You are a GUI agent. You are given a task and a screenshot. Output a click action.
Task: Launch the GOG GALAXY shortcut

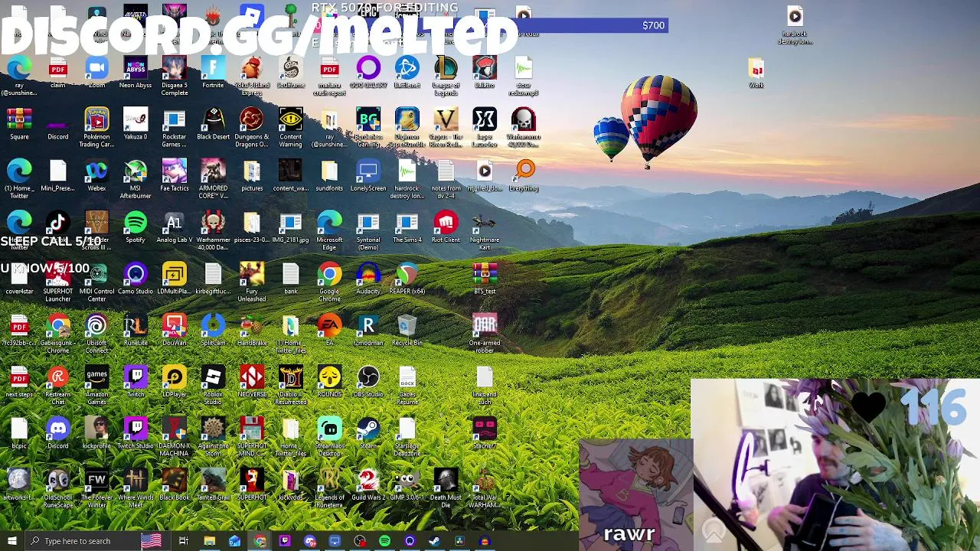pos(368,73)
